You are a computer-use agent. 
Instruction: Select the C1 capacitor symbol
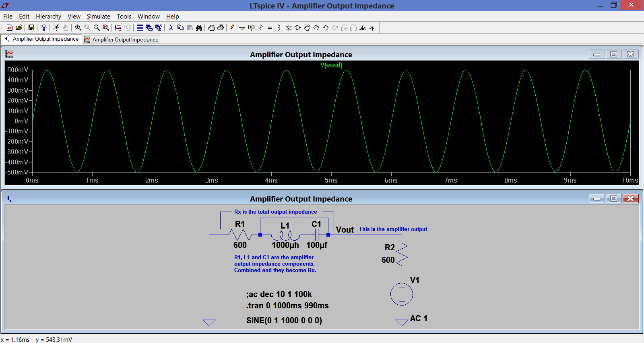point(316,235)
